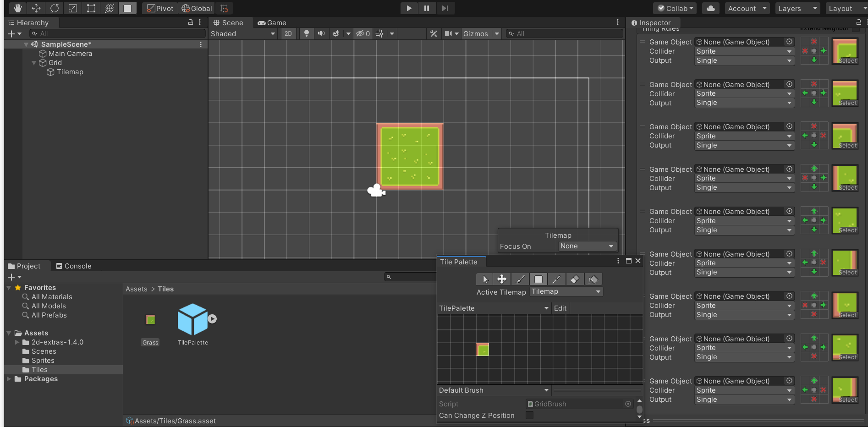Screen dimensions: 868x427
Task: Pick the Eraser tool in Tile Palette
Action: [x=575, y=279]
